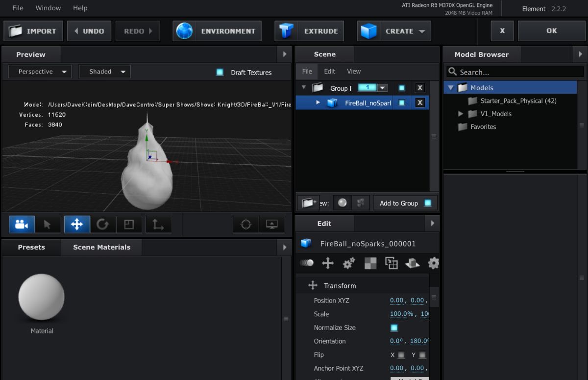Screen dimensions: 588x380
Task: Click the OK button
Action: coord(551,30)
